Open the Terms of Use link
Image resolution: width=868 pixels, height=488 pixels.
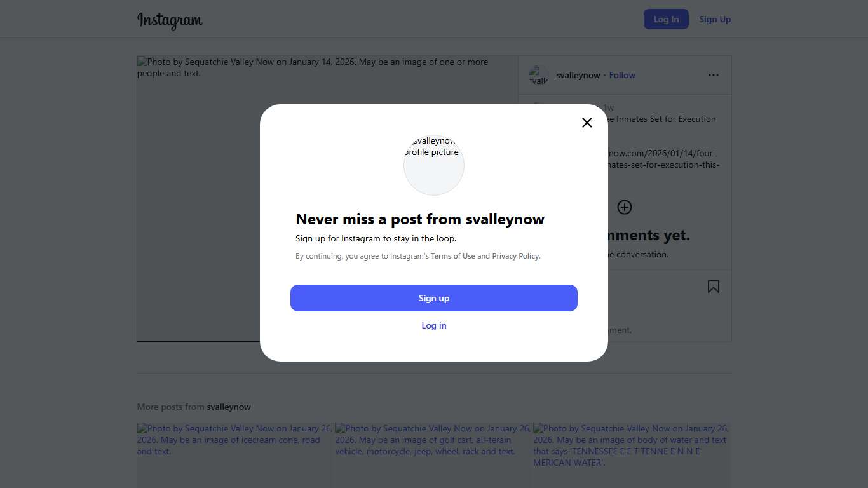pos(453,256)
